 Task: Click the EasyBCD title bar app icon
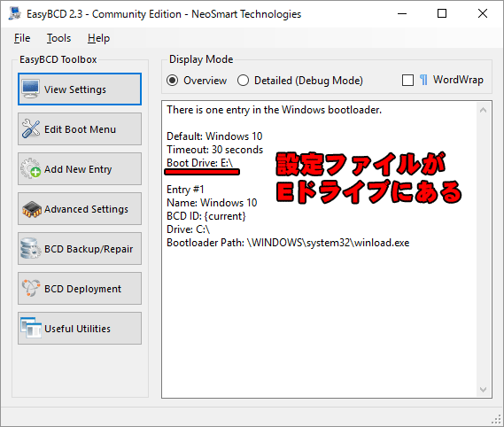click(x=14, y=13)
